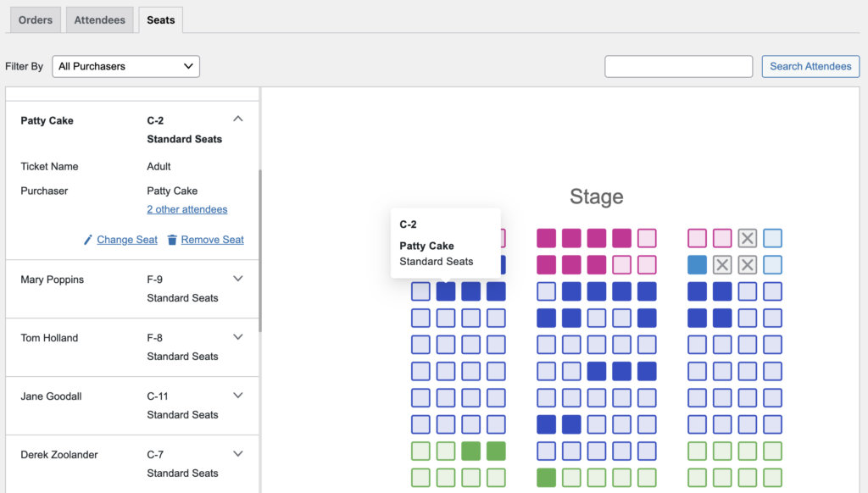Image resolution: width=868 pixels, height=493 pixels.
Task: Select the single filled green seat in the middle section
Action: [547, 478]
